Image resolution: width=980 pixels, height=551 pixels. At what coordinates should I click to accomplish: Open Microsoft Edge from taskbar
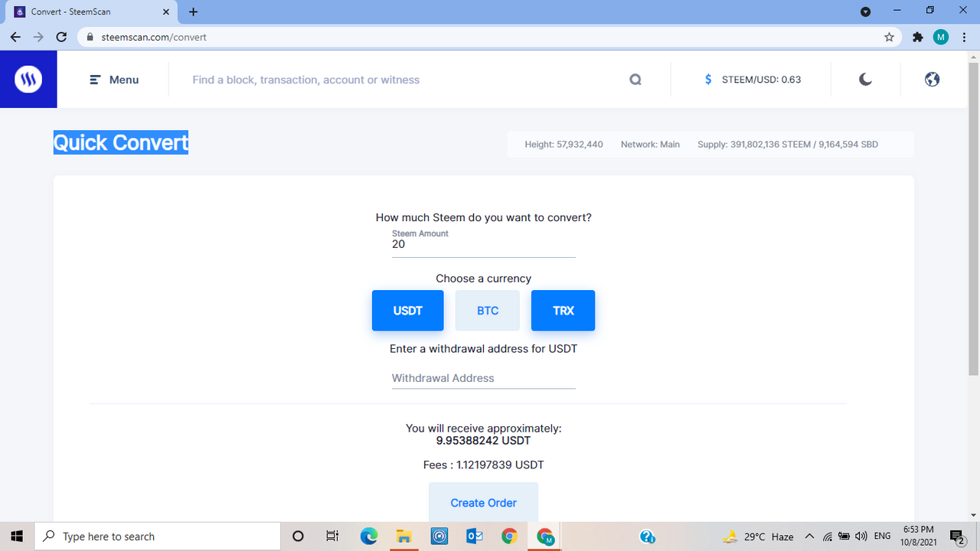point(368,536)
